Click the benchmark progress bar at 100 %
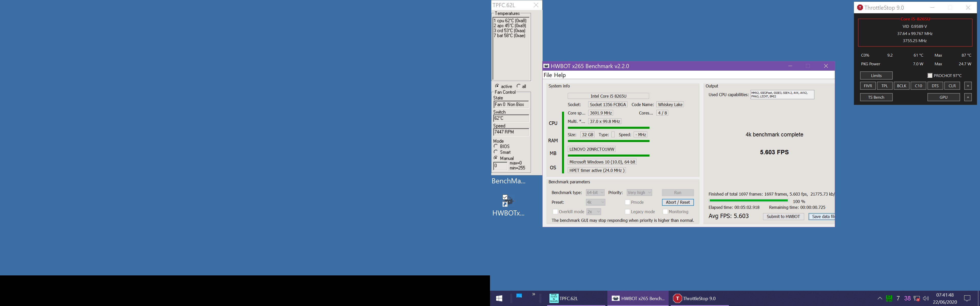Screen dimensions: 980x306 point(748,201)
